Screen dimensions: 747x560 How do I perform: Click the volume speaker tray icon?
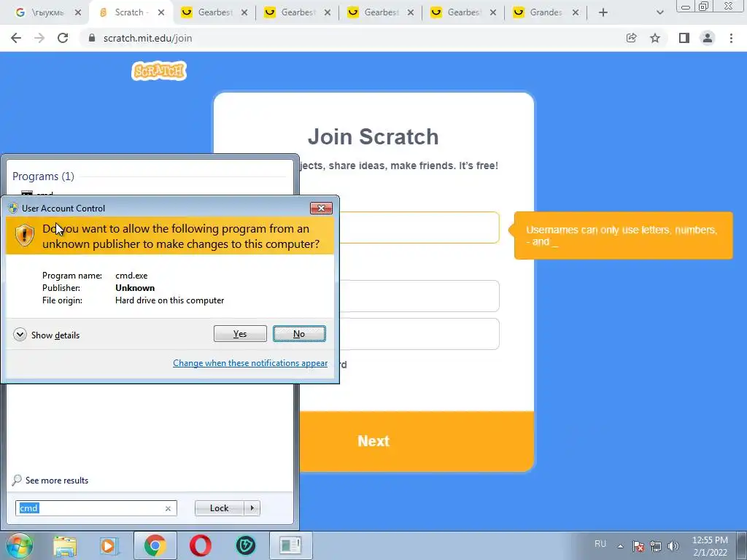pyautogui.click(x=673, y=546)
